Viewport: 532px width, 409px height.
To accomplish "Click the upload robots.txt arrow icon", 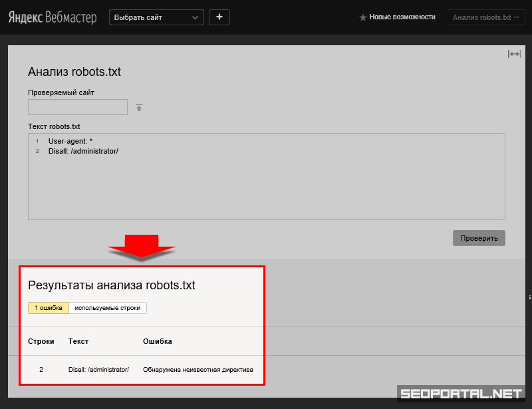I will coord(139,108).
